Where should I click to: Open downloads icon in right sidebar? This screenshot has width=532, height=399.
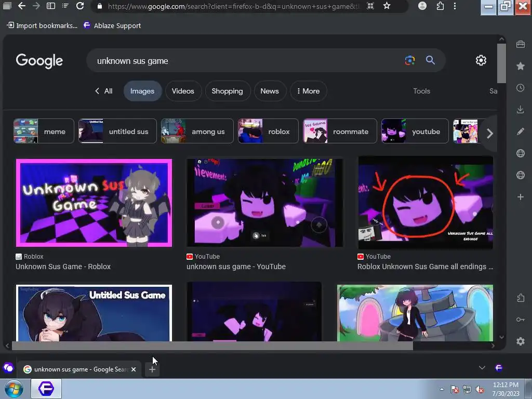[521, 110]
